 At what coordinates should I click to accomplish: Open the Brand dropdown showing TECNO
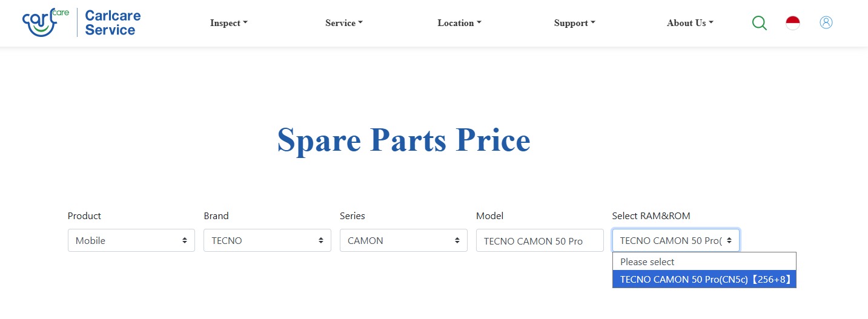tap(267, 240)
